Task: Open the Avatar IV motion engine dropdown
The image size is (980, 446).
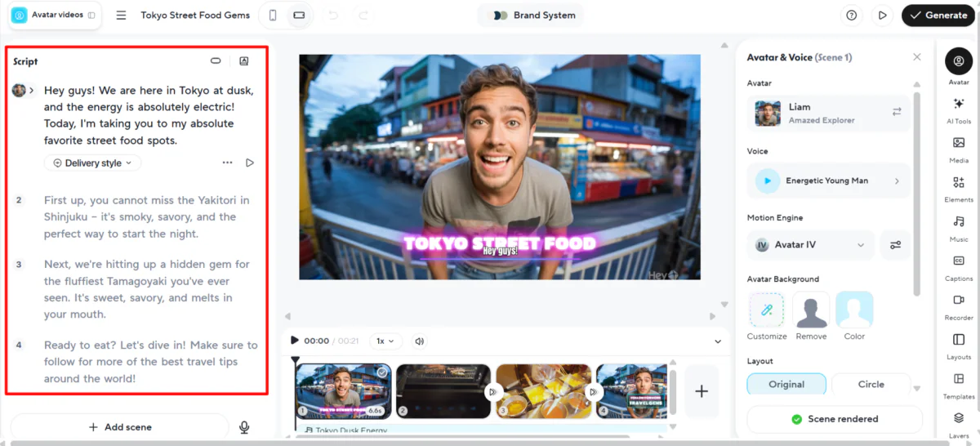Action: tap(810, 245)
